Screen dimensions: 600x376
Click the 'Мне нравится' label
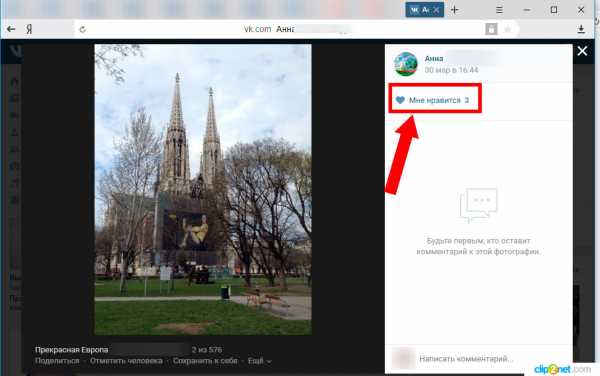pos(435,100)
